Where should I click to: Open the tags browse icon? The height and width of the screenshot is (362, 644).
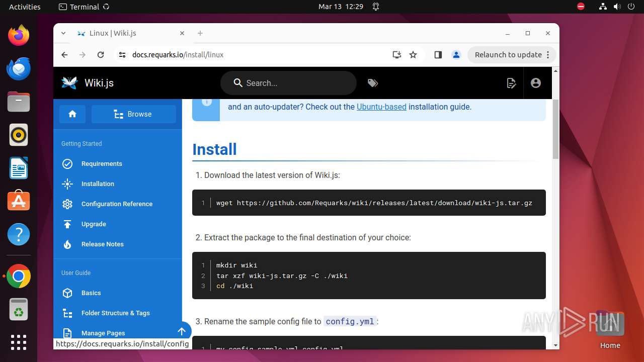click(x=373, y=83)
